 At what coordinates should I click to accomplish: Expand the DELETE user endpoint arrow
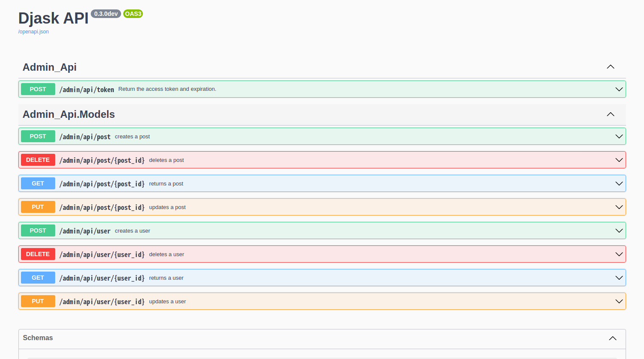[619, 254]
